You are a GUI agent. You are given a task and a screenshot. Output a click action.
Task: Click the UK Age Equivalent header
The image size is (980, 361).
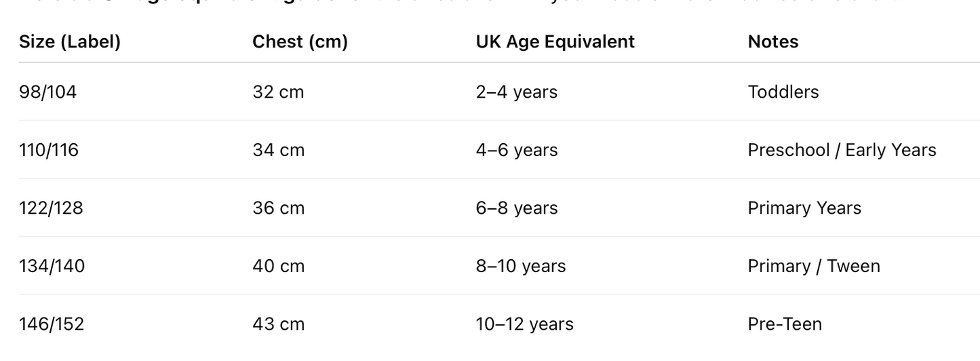555,41
